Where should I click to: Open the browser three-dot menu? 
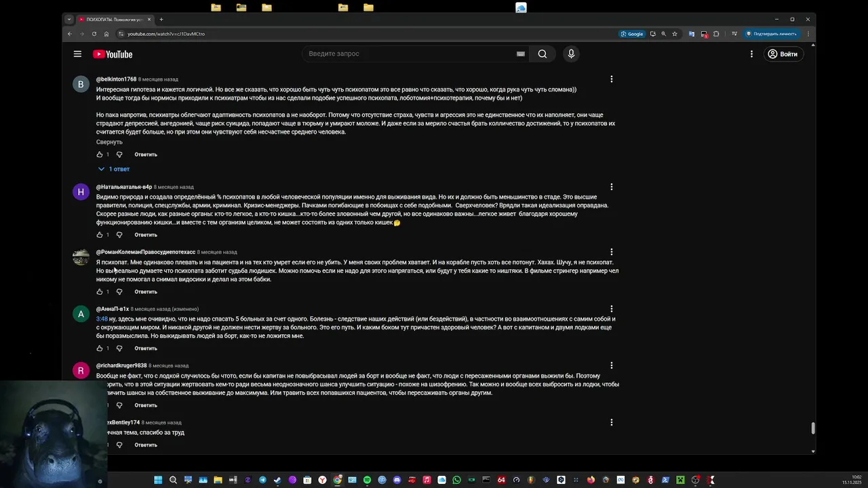808,34
